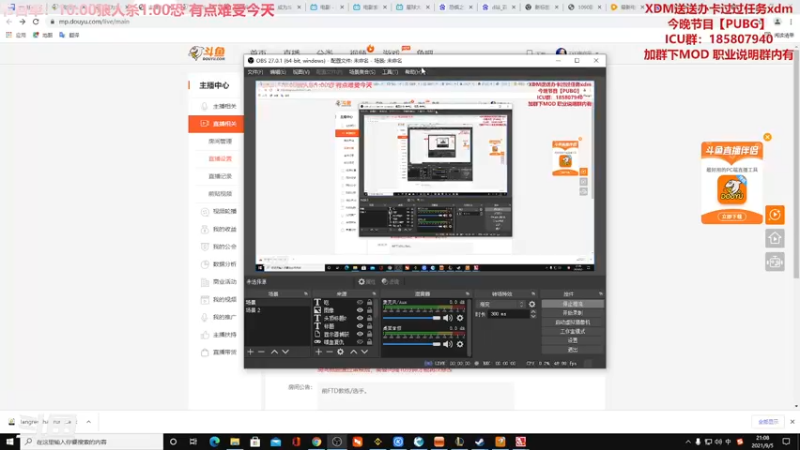The height and width of the screenshot is (450, 800).
Task: Open the 帮助 Help menu in OBS
Action: click(x=414, y=72)
